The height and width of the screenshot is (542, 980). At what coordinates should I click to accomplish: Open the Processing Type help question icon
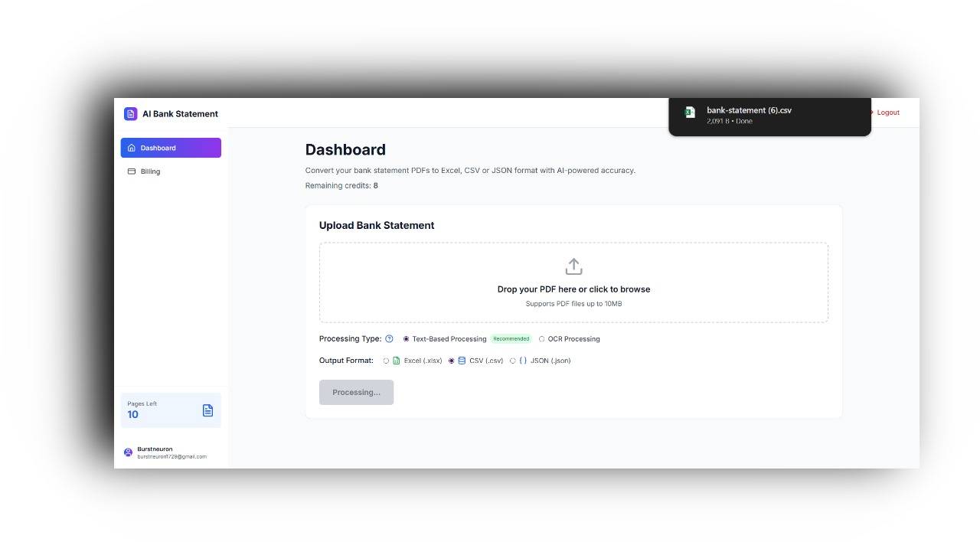point(389,339)
